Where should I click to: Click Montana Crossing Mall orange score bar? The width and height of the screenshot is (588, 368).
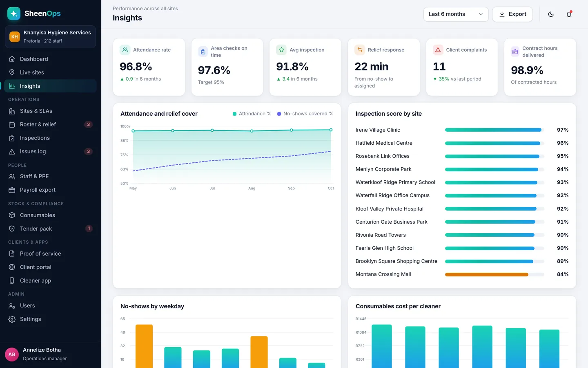point(487,274)
